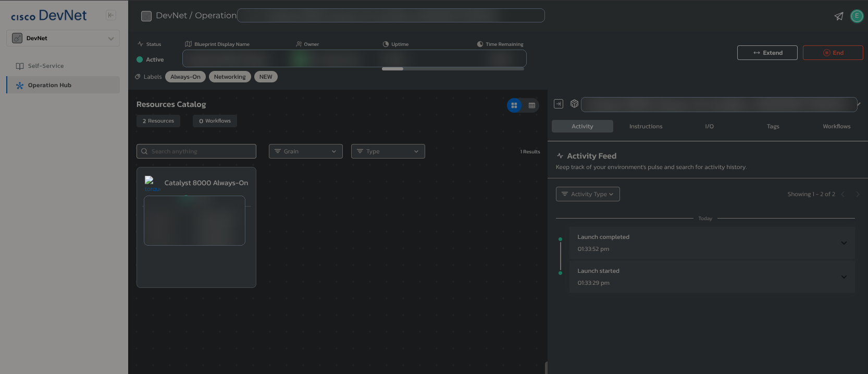
Task: Open Operation Hub in the sidebar
Action: 63,85
